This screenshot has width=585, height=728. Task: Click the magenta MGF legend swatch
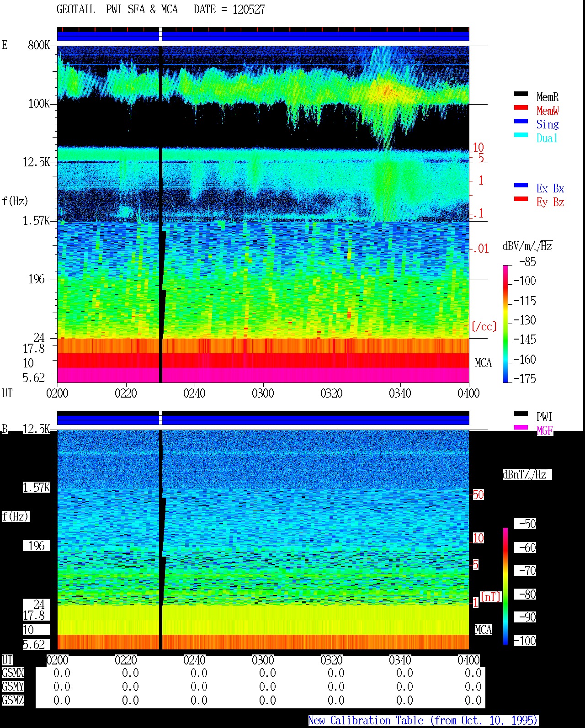521,428
